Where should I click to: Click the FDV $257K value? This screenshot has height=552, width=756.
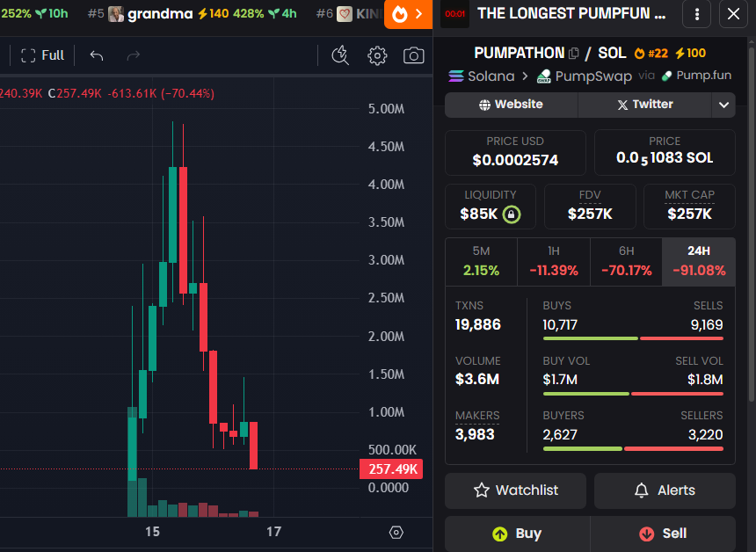pyautogui.click(x=590, y=214)
